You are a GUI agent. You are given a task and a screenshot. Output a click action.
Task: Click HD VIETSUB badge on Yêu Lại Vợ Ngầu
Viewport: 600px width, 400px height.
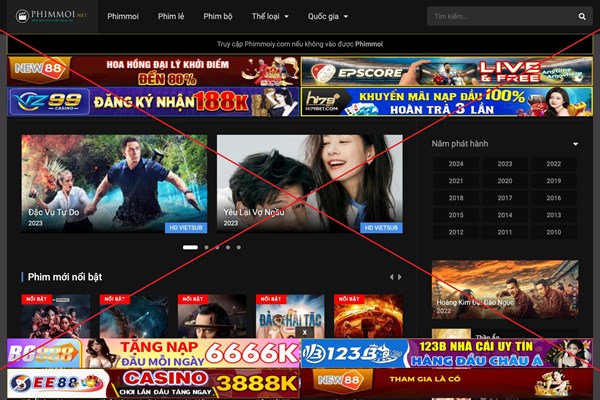[x=381, y=228]
